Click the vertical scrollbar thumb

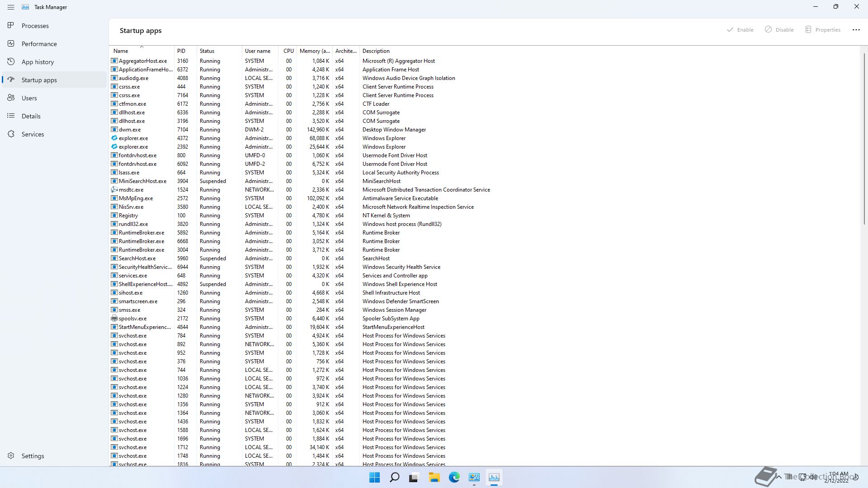coord(863,139)
